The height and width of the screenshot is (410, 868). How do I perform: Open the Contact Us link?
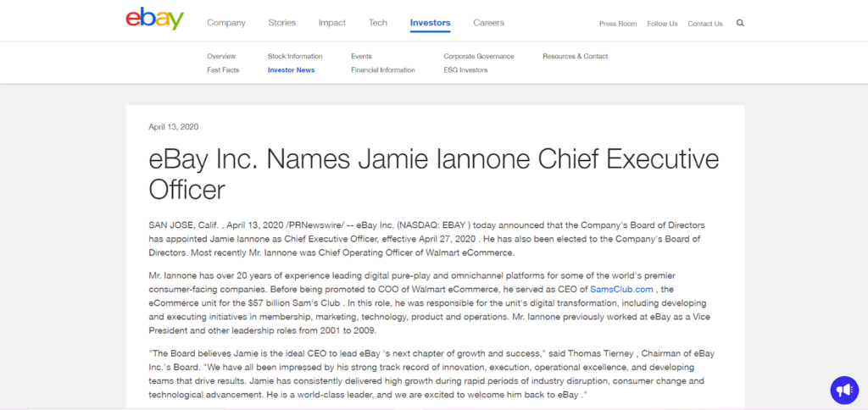coord(705,24)
